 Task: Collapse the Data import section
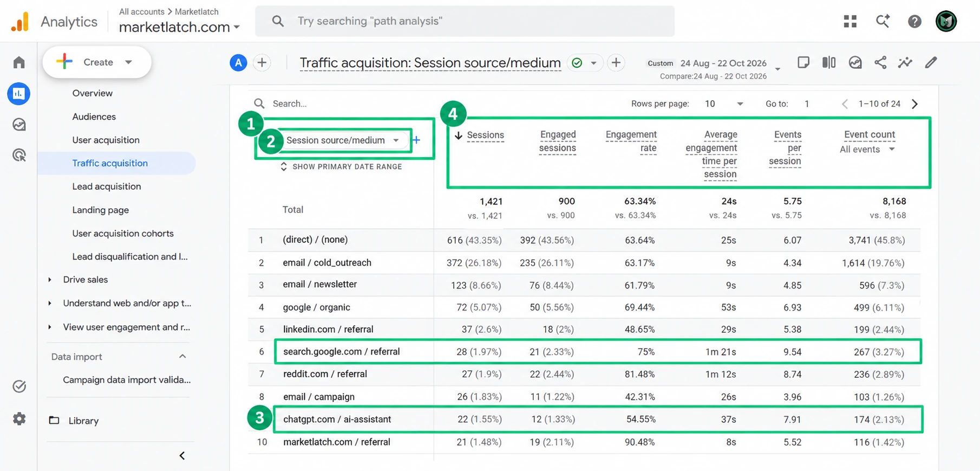182,357
